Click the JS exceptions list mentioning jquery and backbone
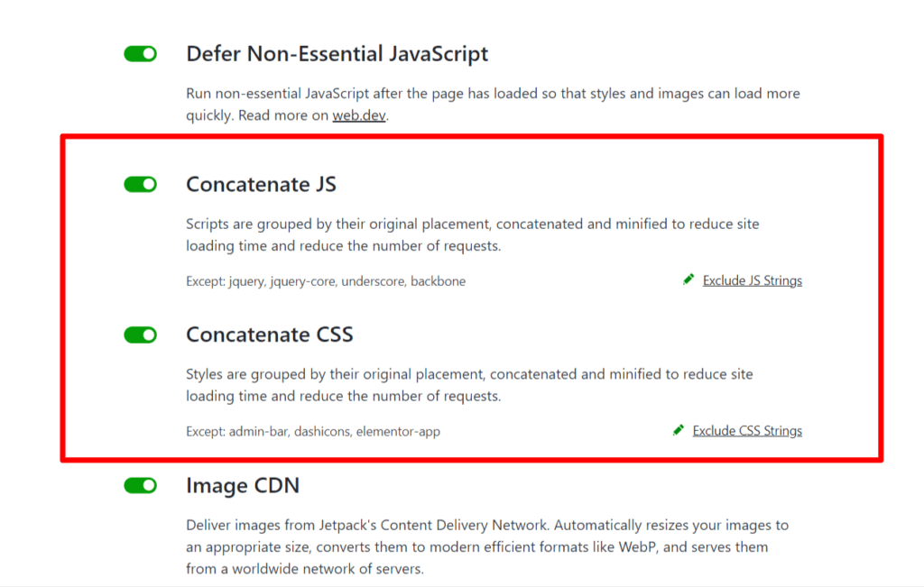The height and width of the screenshot is (587, 924). 326,280
